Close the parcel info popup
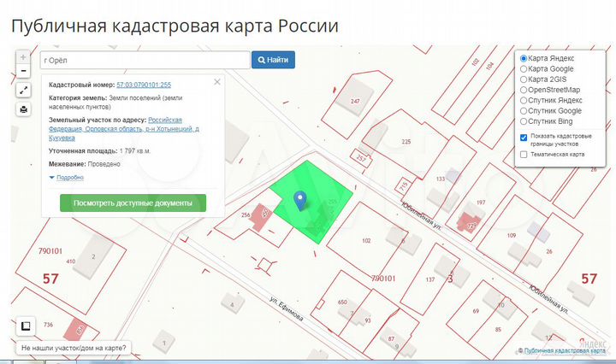Screen dimensions: 616x364 click(x=217, y=82)
